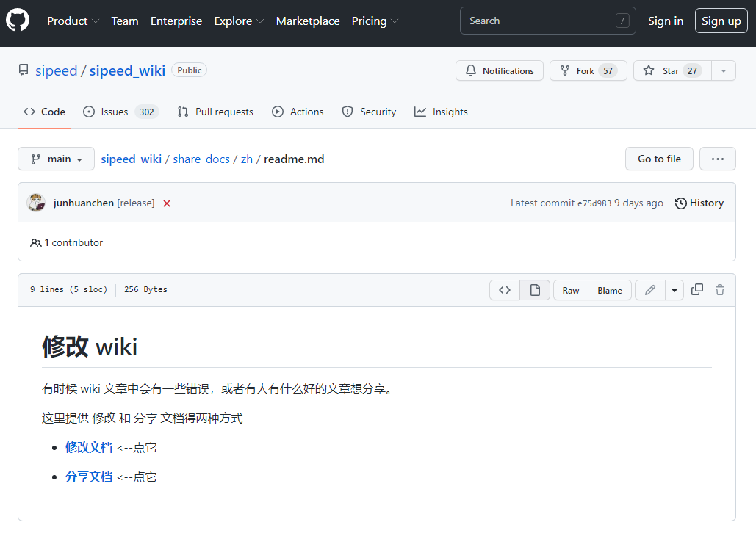Click the Sign up button
Image resolution: width=756 pixels, height=536 pixels.
tap(721, 21)
